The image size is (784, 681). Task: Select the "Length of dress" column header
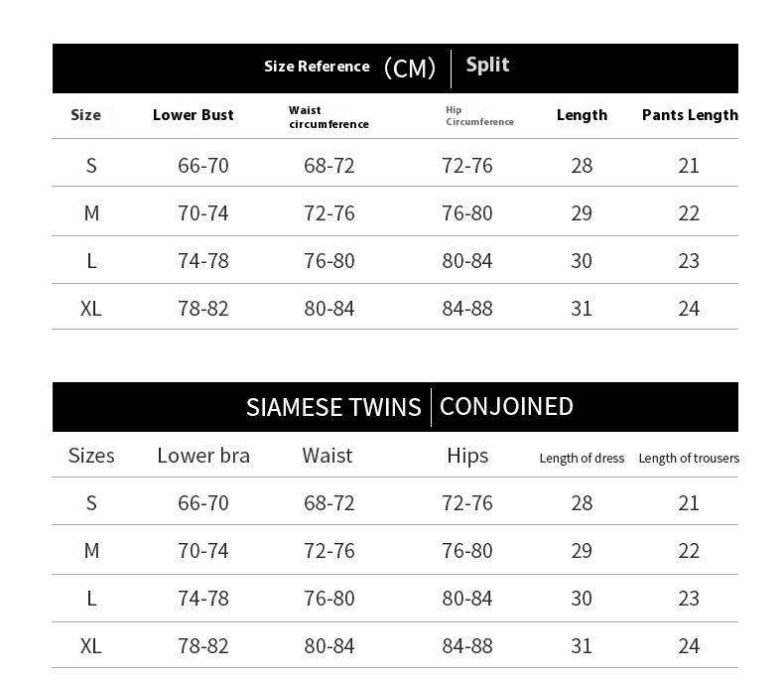(582, 458)
